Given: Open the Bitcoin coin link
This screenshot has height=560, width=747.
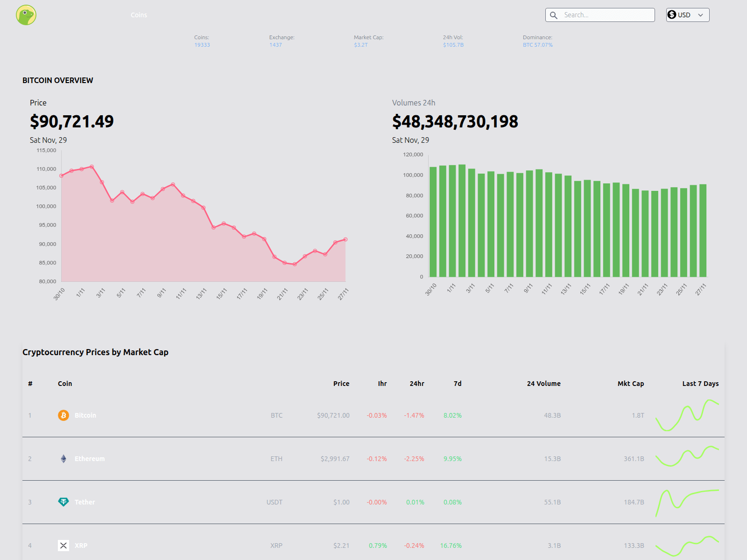Looking at the screenshot, I should [85, 415].
